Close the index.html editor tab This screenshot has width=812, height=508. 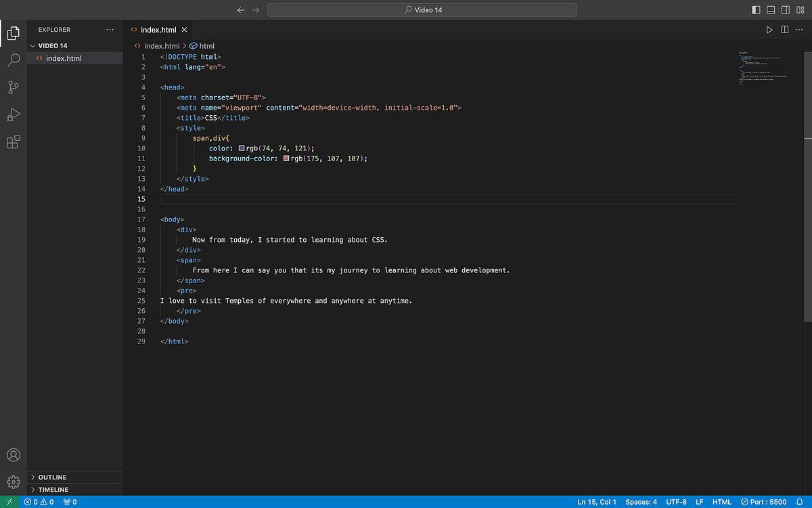(184, 30)
